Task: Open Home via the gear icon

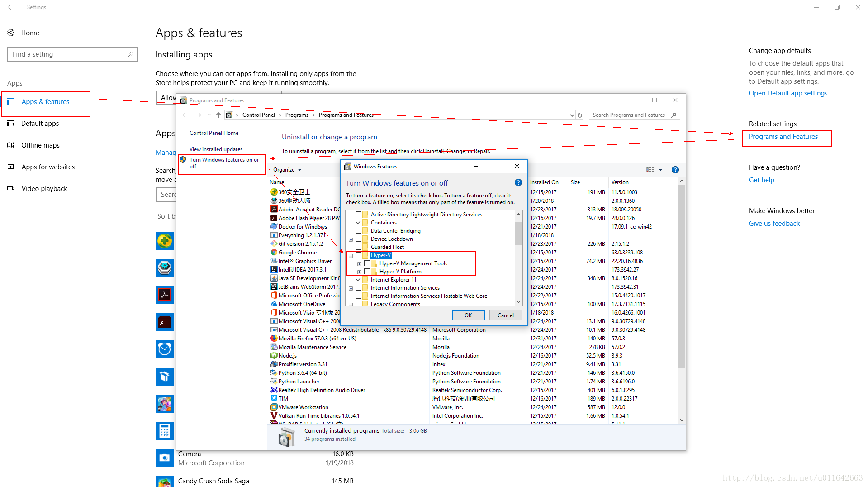Action: coord(11,33)
